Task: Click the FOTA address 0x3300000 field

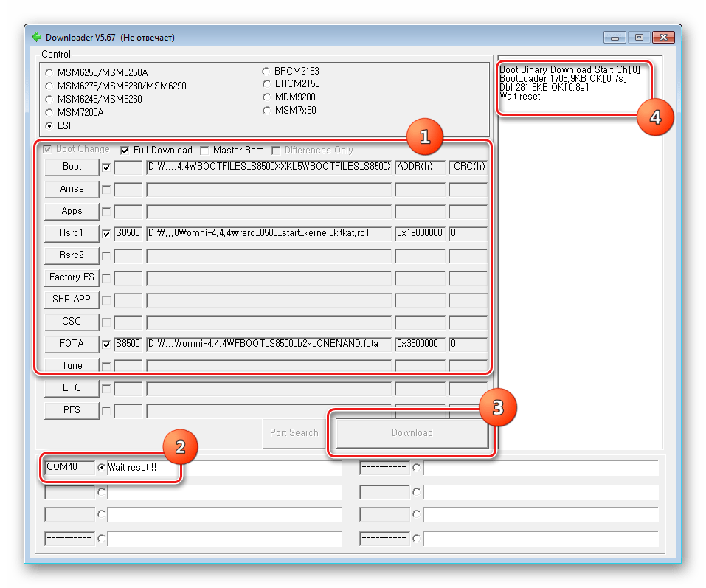Action: 420,345
